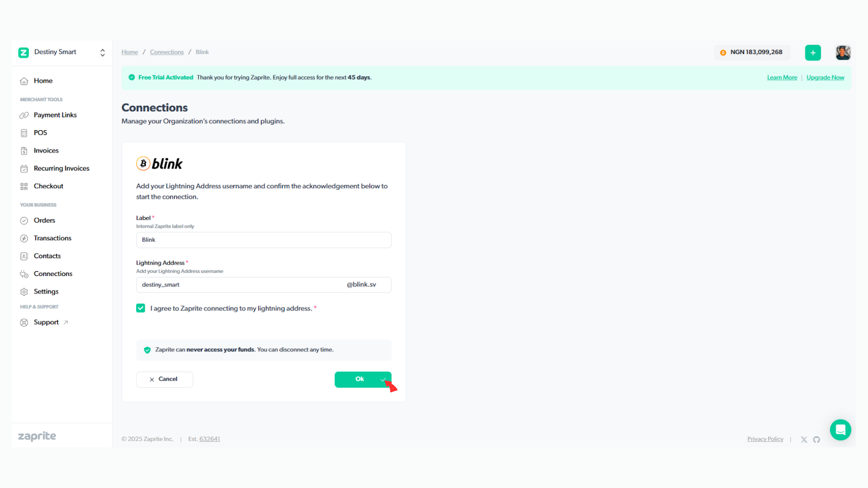Viewport: 868px width, 488px height.
Task: Open Connections in sidebar
Action: pos(53,274)
